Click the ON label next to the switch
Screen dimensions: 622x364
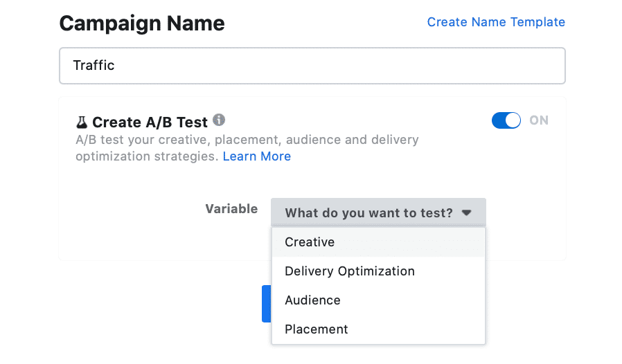pyautogui.click(x=539, y=120)
